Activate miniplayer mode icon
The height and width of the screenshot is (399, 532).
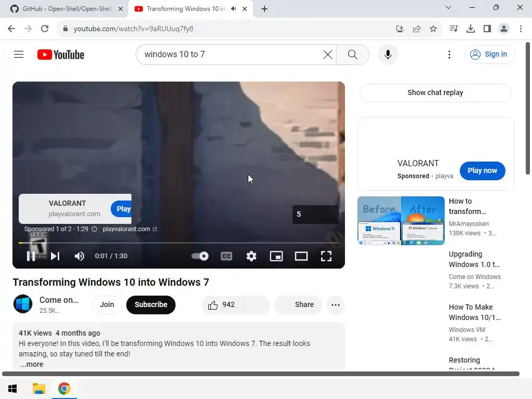coord(276,256)
